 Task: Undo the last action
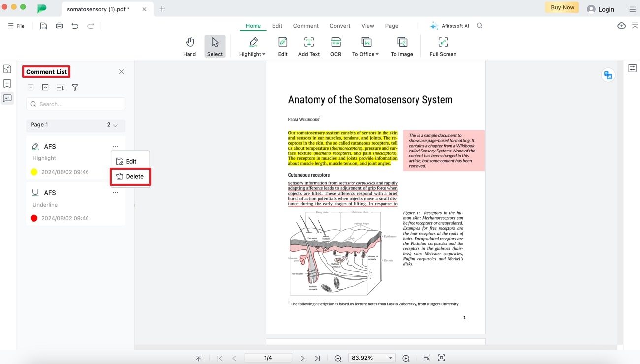click(x=75, y=26)
